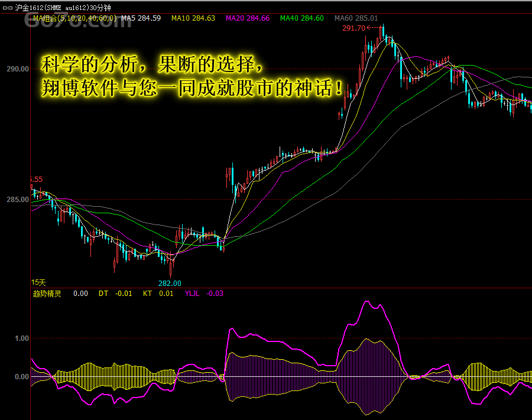532x420 pixels.
Task: Click the 15天 time span label
Action: (38, 282)
